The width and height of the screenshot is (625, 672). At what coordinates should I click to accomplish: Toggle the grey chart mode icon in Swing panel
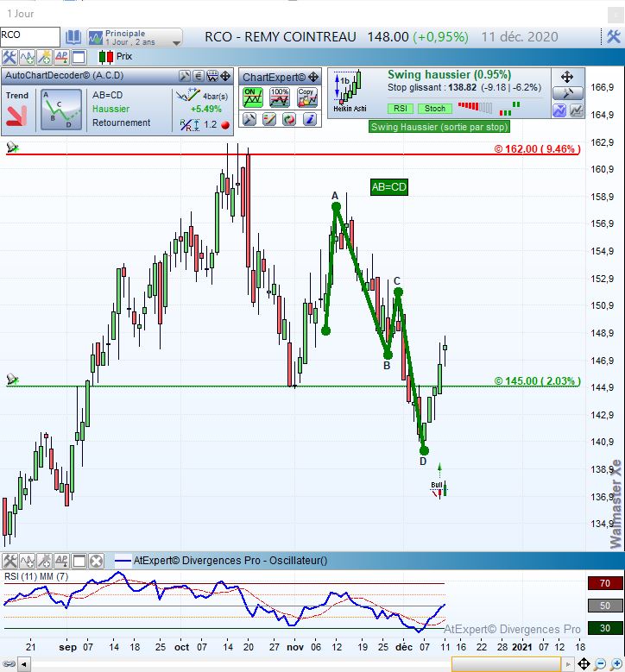(x=577, y=110)
